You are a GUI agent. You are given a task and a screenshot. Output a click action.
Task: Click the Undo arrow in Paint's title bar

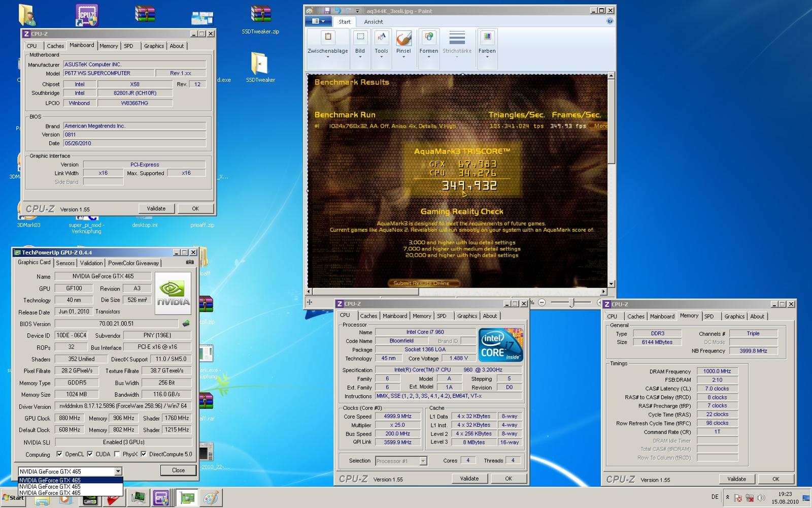pyautogui.click(x=337, y=11)
